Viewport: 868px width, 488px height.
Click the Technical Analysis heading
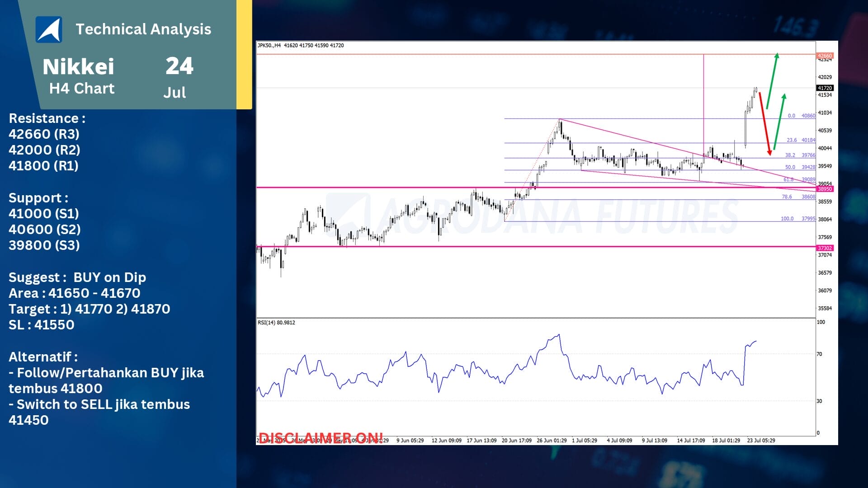143,29
